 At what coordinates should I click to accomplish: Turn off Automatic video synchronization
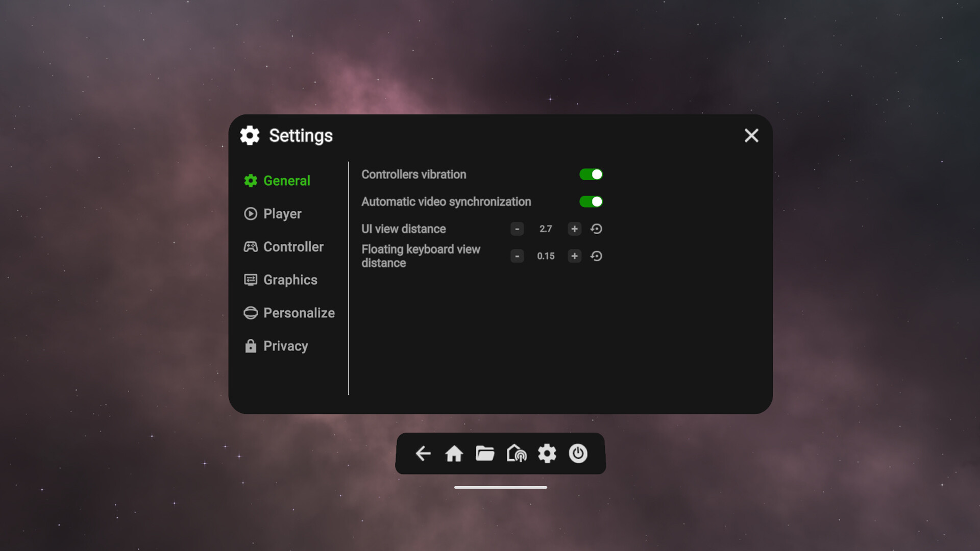tap(591, 202)
